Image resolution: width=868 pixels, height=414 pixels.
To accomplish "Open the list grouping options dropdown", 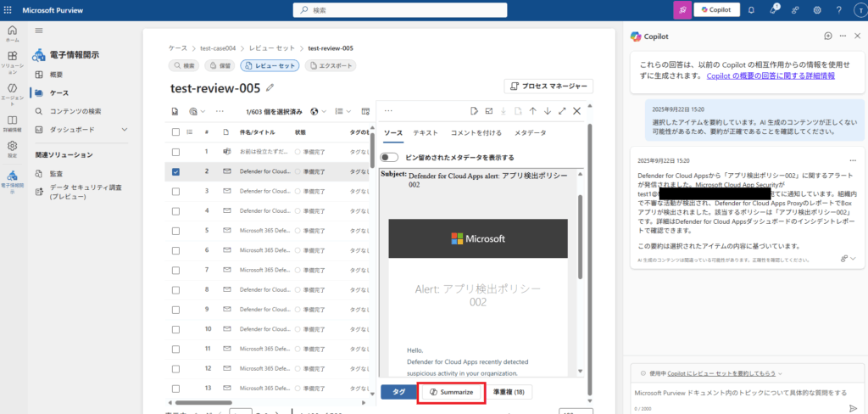I will [343, 111].
